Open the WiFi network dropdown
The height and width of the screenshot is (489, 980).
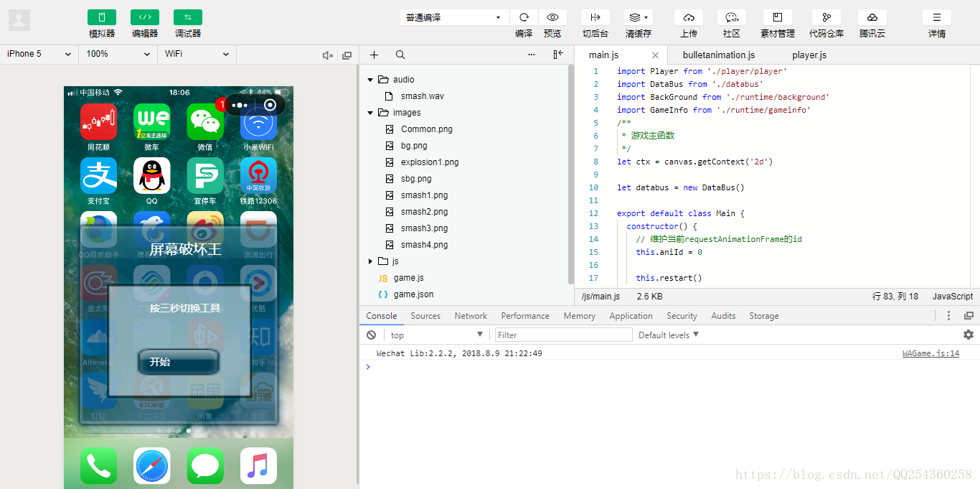click(x=197, y=54)
